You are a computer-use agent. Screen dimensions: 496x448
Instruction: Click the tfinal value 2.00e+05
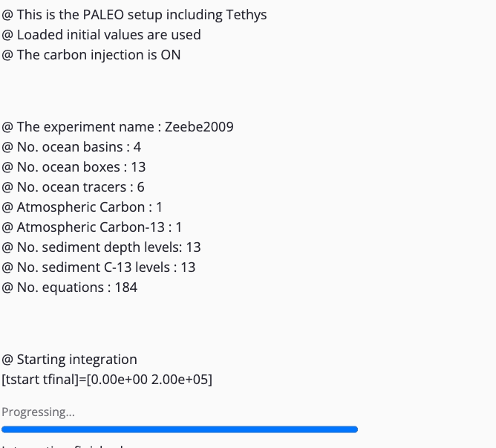179,380
